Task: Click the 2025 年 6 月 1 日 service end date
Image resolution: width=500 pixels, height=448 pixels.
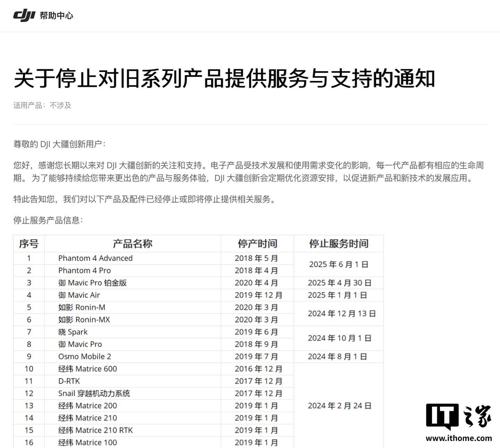Action: [x=339, y=265]
